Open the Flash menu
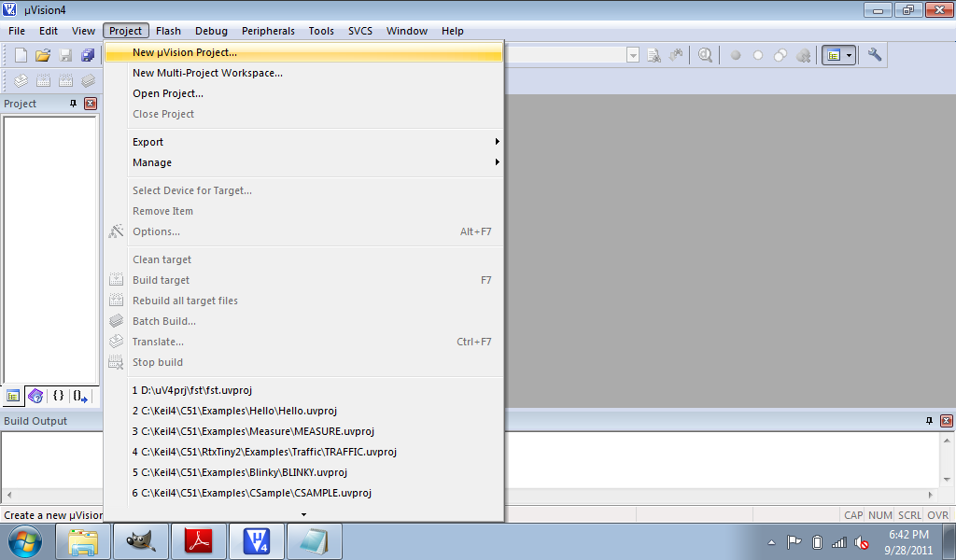 [x=168, y=31]
